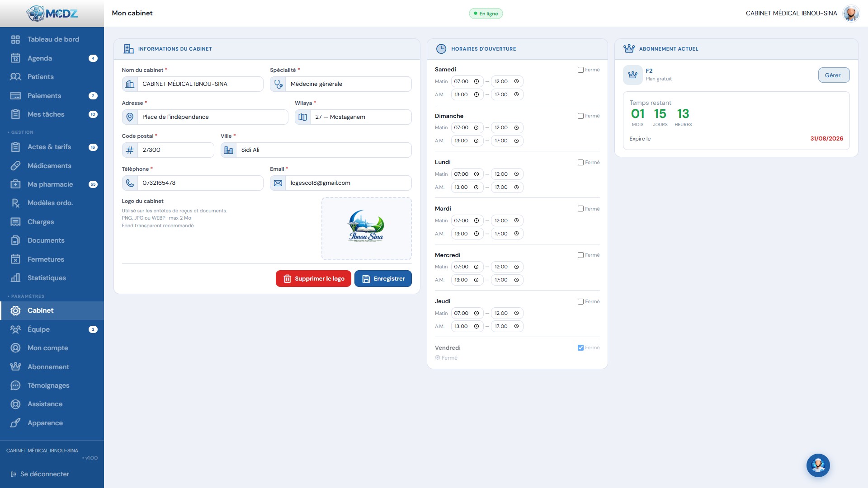Click clock icon in Samedi morning start time
The height and width of the screenshot is (488, 868).
[476, 81]
